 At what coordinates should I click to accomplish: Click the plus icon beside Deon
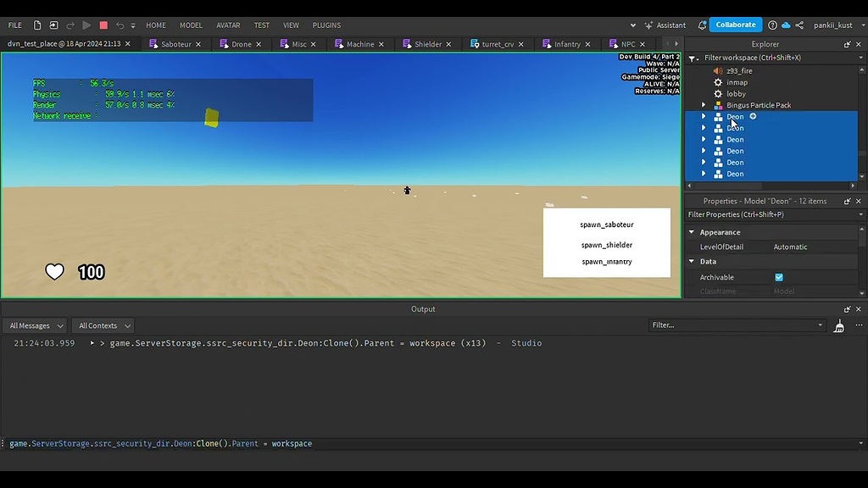coord(753,117)
